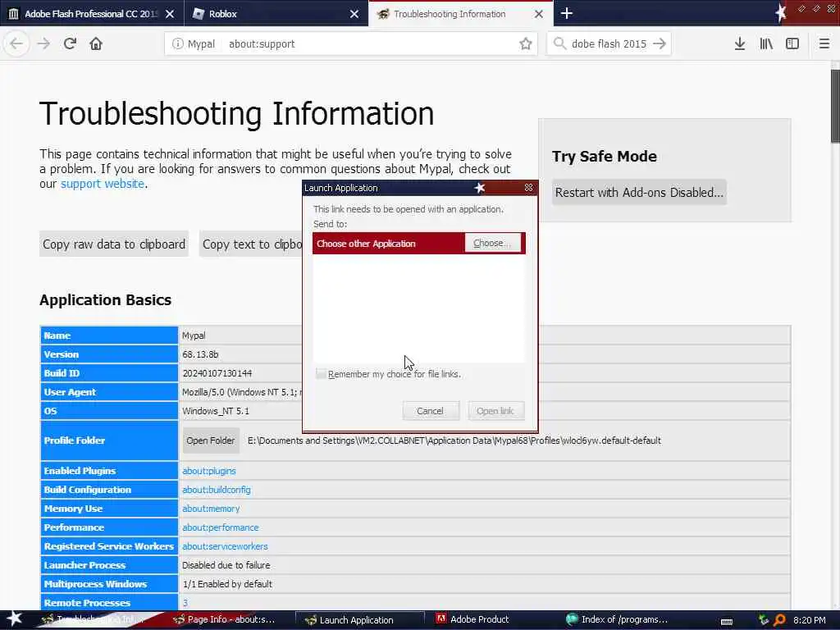Open the about:plugins link
The height and width of the screenshot is (630, 840).
point(209,471)
